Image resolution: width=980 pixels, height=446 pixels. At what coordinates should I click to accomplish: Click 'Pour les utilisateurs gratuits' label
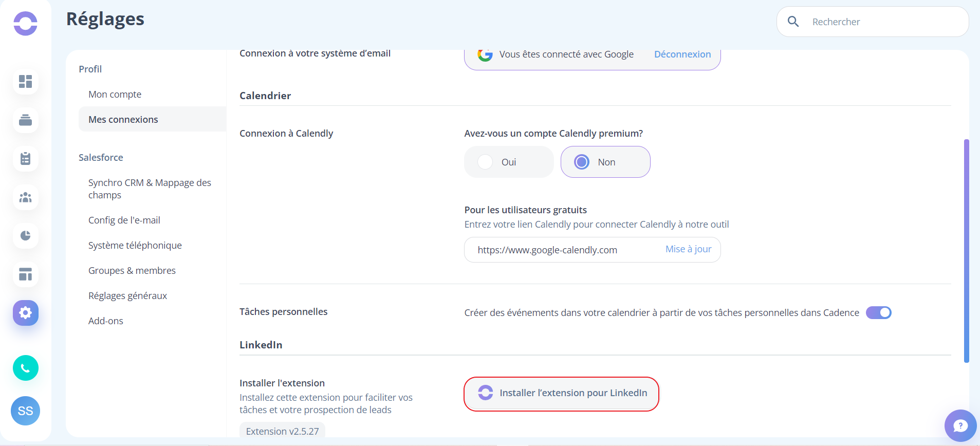[525, 210]
